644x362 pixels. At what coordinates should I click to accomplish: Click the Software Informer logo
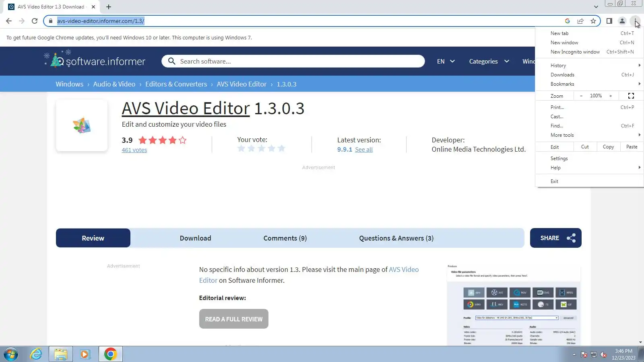(95, 60)
